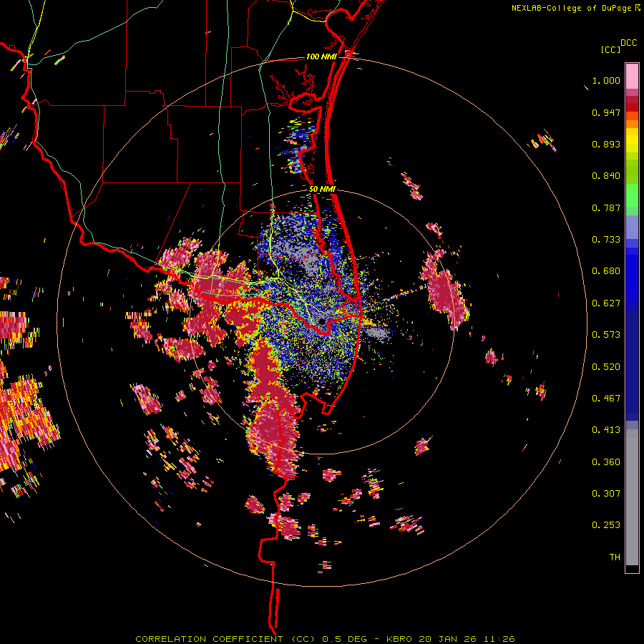The width and height of the screenshot is (644, 644).
Task: Select the 0.253 scale value
Action: point(606,525)
